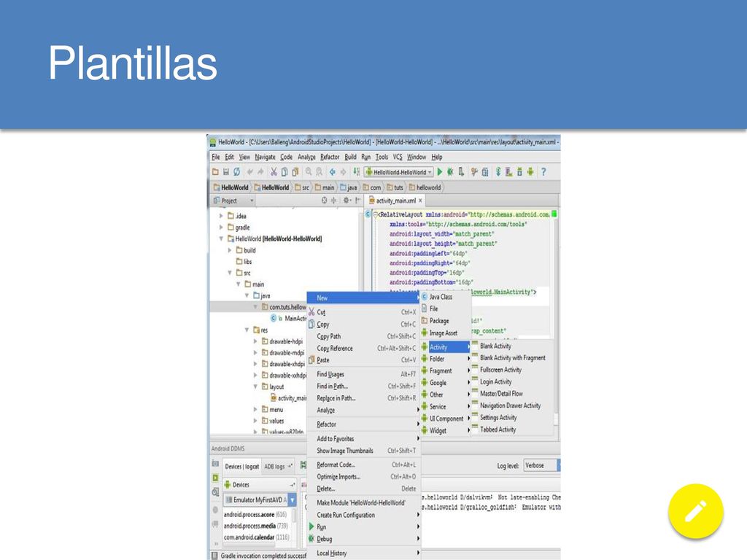Choose Login Activity template

(512, 382)
